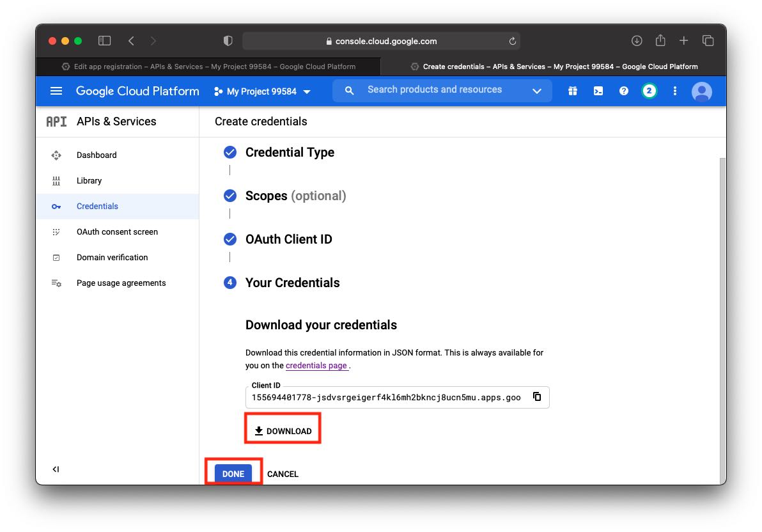Open the gift free trial icon

pos(573,91)
